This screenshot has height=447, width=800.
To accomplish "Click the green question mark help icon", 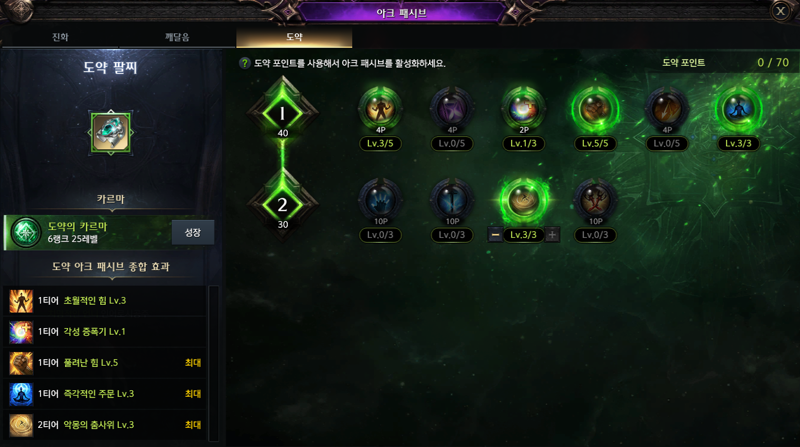I will pos(245,63).
